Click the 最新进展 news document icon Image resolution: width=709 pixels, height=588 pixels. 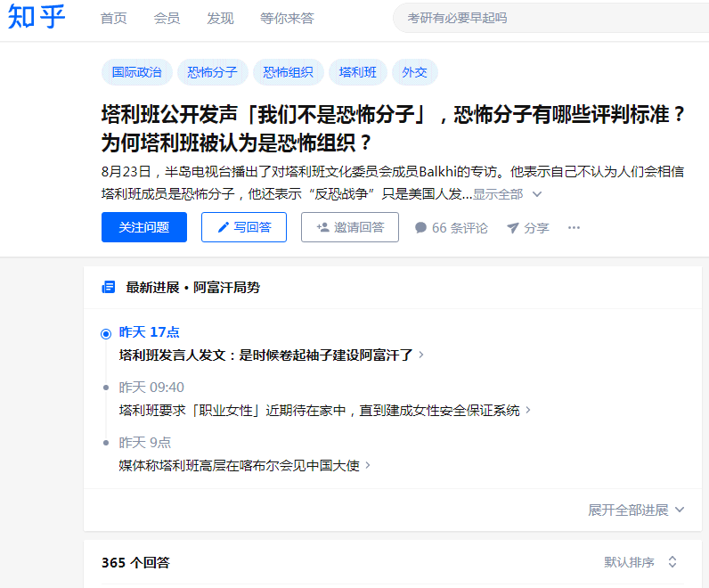[109, 287]
